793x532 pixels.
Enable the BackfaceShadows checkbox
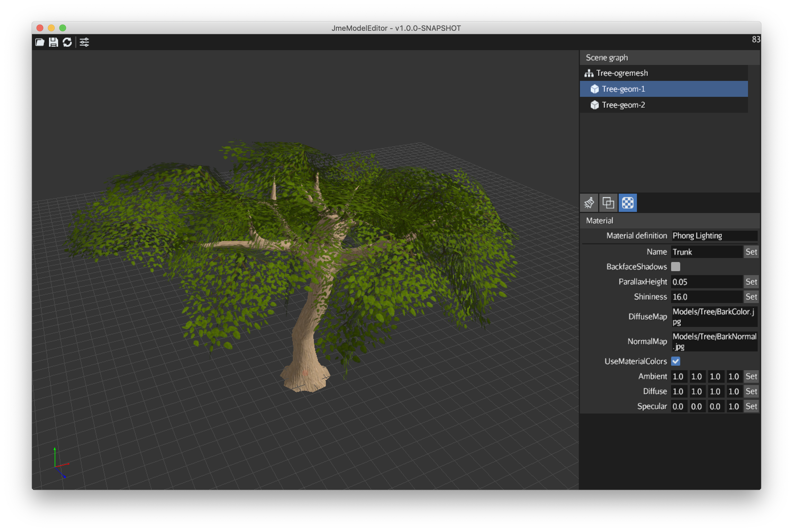(675, 267)
